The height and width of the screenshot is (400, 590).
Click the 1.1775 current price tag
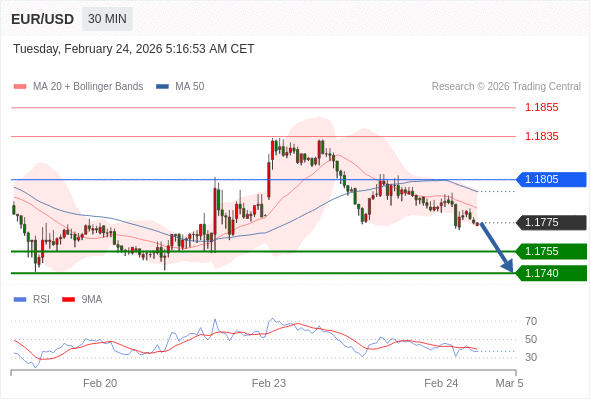pyautogui.click(x=550, y=223)
